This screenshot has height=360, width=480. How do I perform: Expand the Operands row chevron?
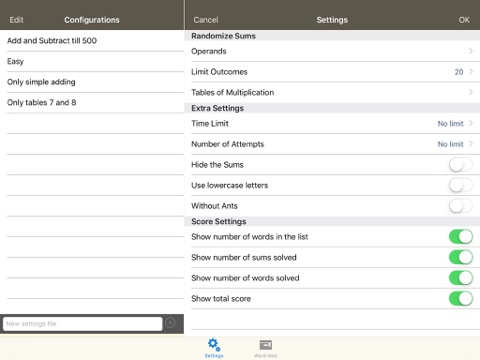[471, 51]
